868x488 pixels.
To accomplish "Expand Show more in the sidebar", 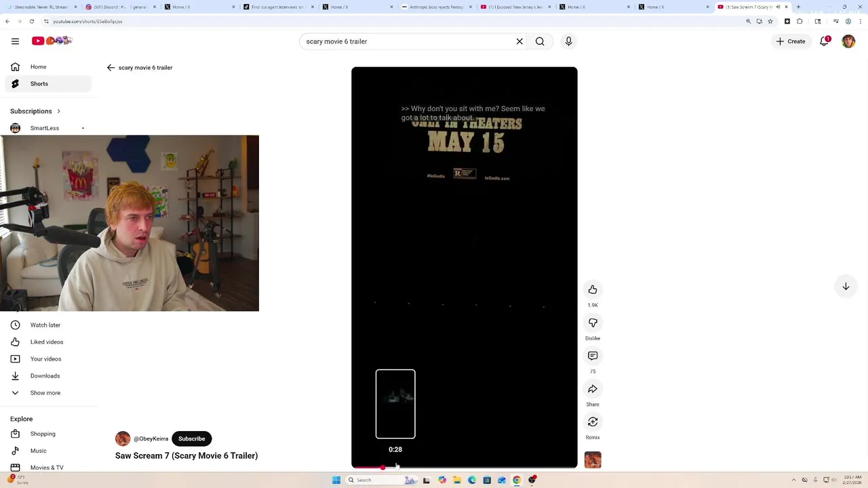I will [x=47, y=392].
